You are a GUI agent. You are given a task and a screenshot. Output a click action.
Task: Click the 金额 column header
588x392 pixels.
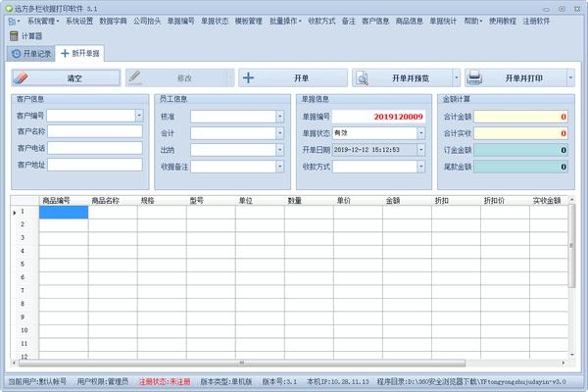coord(408,201)
